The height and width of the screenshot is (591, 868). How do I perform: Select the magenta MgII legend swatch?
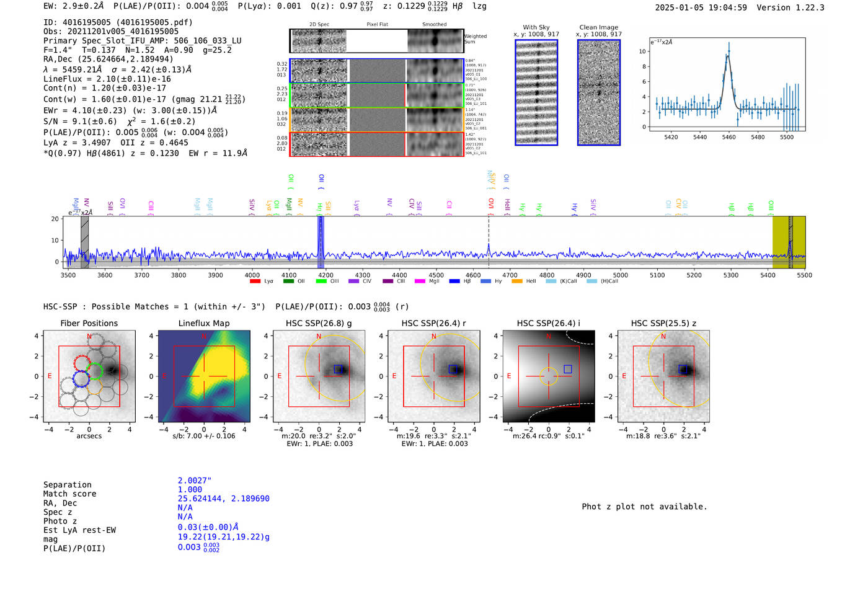tap(420, 281)
